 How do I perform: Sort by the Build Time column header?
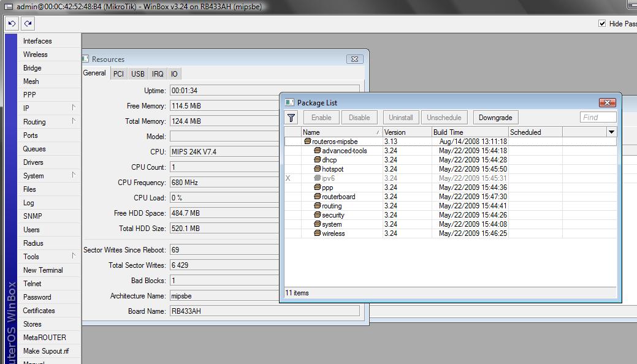click(470, 132)
